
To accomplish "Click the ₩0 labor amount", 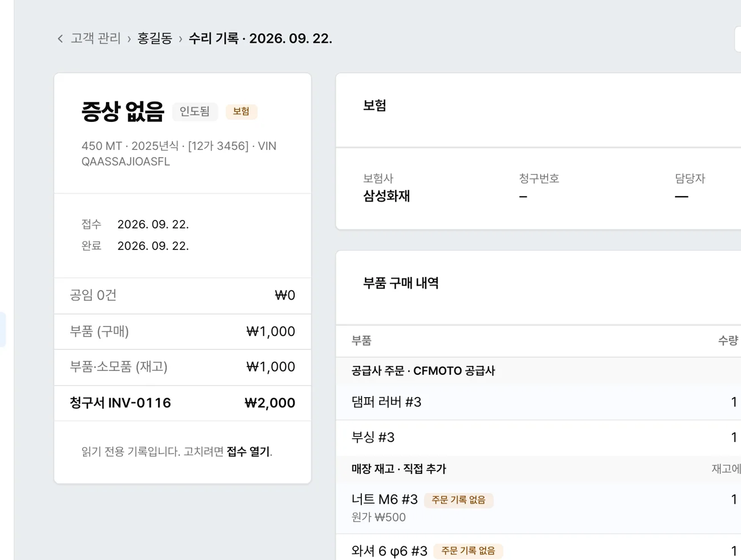I will click(x=285, y=296).
